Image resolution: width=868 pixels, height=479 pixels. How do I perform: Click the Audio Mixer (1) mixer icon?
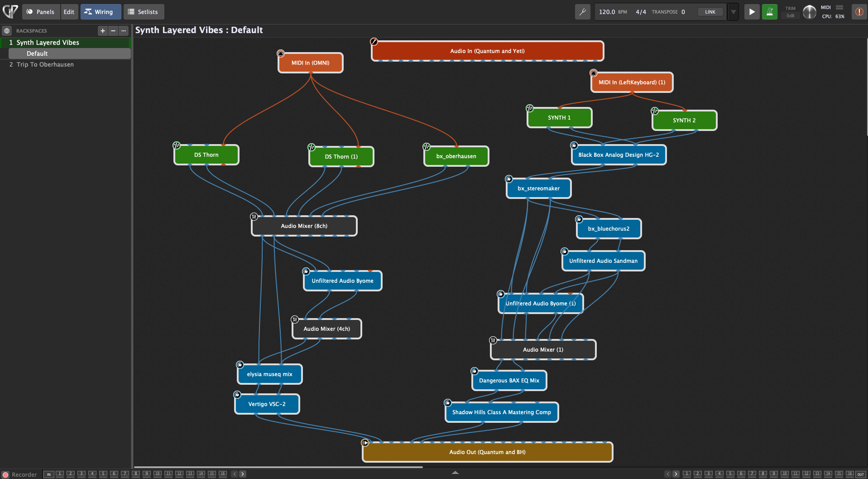(x=493, y=340)
